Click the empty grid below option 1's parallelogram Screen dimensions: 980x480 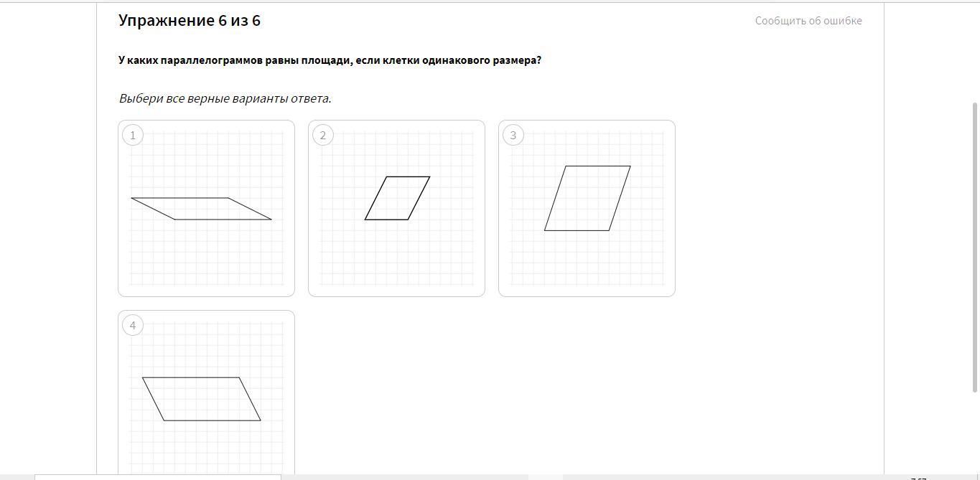click(206, 253)
